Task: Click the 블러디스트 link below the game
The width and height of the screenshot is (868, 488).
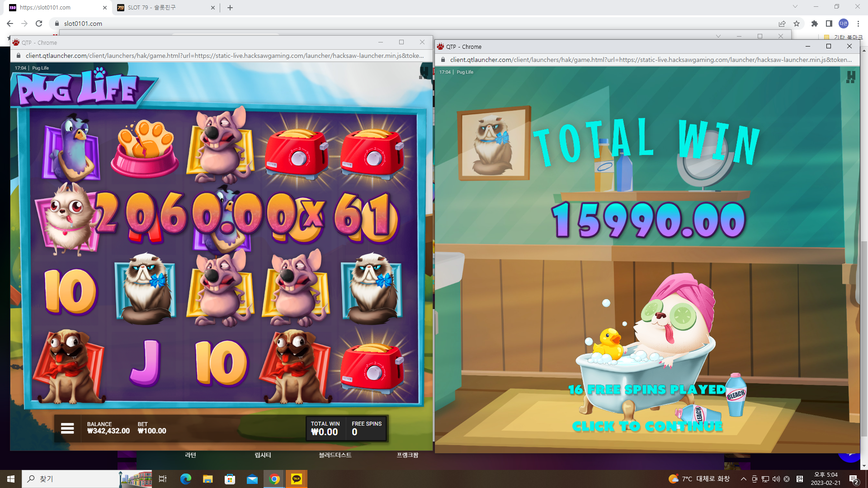Action: point(335,455)
